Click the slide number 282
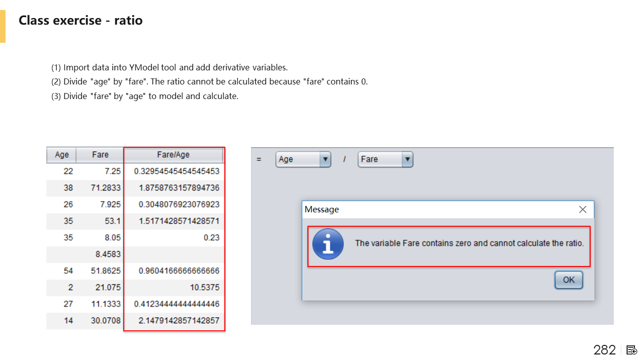Viewport: 644px width, 362px height. [604, 350]
